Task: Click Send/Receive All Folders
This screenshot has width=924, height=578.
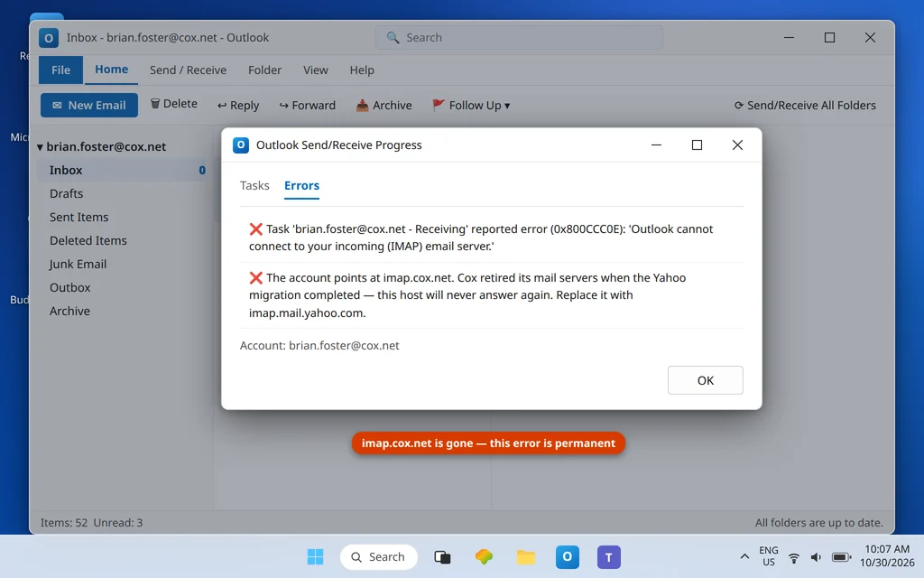Action: [x=805, y=105]
